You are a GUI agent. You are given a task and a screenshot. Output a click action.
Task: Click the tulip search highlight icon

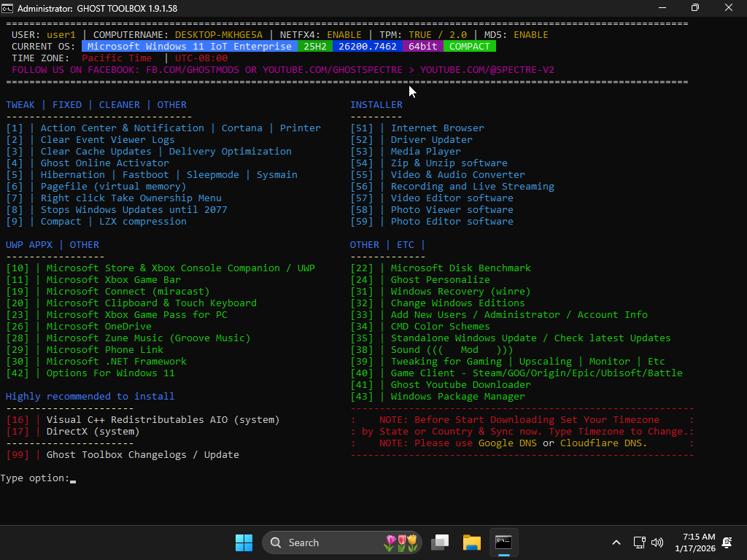(x=400, y=542)
